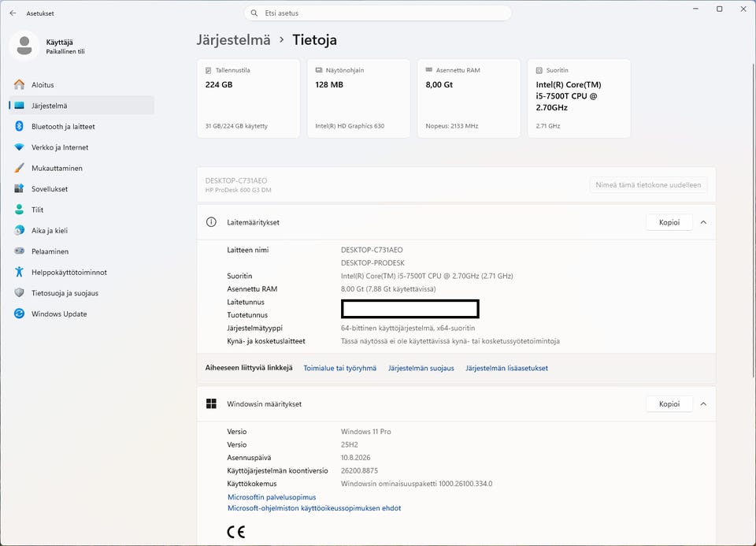756x546 pixels.
Task: Open Järjestelmän suojaus link
Action: coord(421,368)
